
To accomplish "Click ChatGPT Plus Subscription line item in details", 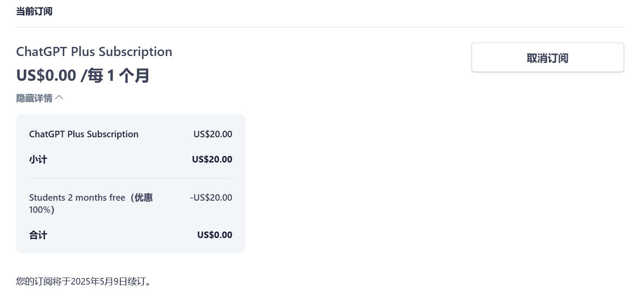I will (84, 134).
